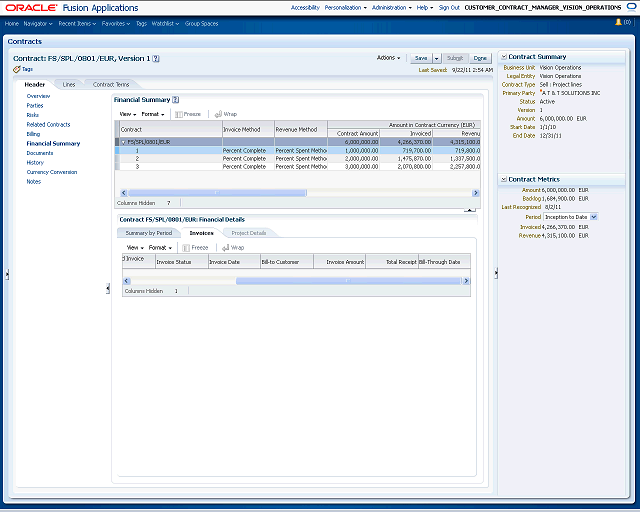Open Billing in the Header navigation
Viewport: 640px width, 512px height.
[x=33, y=134]
